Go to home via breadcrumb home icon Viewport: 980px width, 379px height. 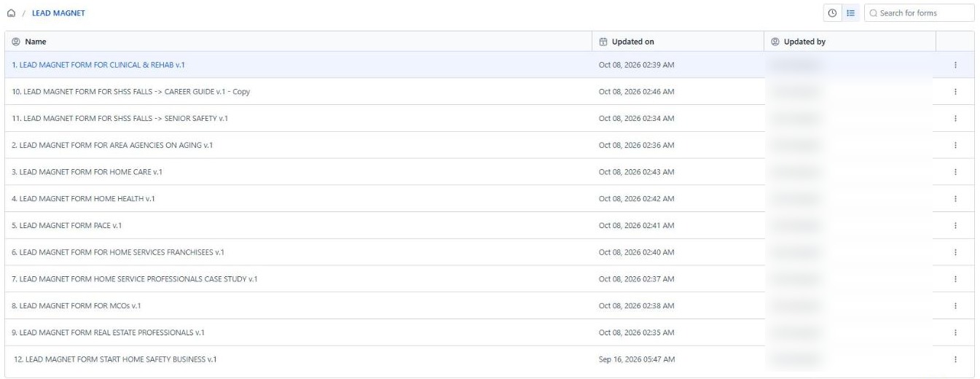(x=9, y=13)
